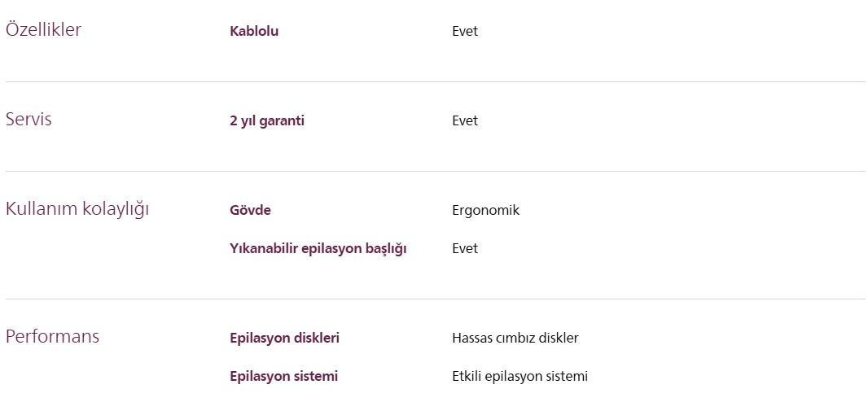Select the Epilasyon diskleri label
868x402 pixels.
284,339
